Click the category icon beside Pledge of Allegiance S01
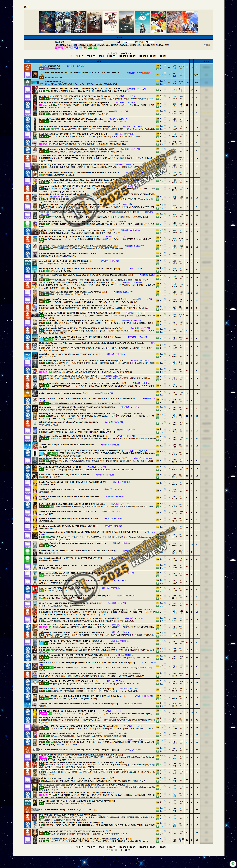Screen dimensions: 237x868 (x=28, y=113)
